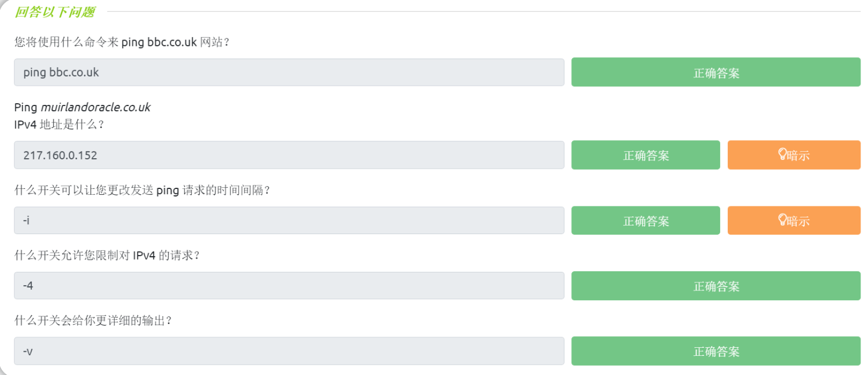Select the answer field showing -i

pos(289,220)
